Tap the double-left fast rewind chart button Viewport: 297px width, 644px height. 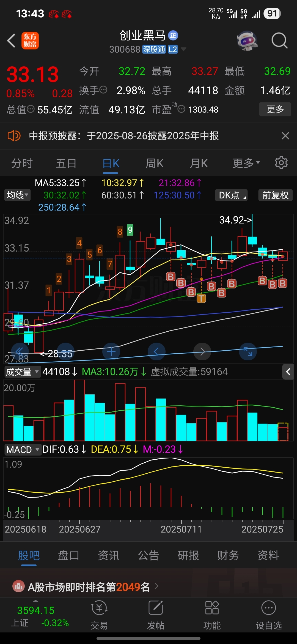tap(20, 351)
